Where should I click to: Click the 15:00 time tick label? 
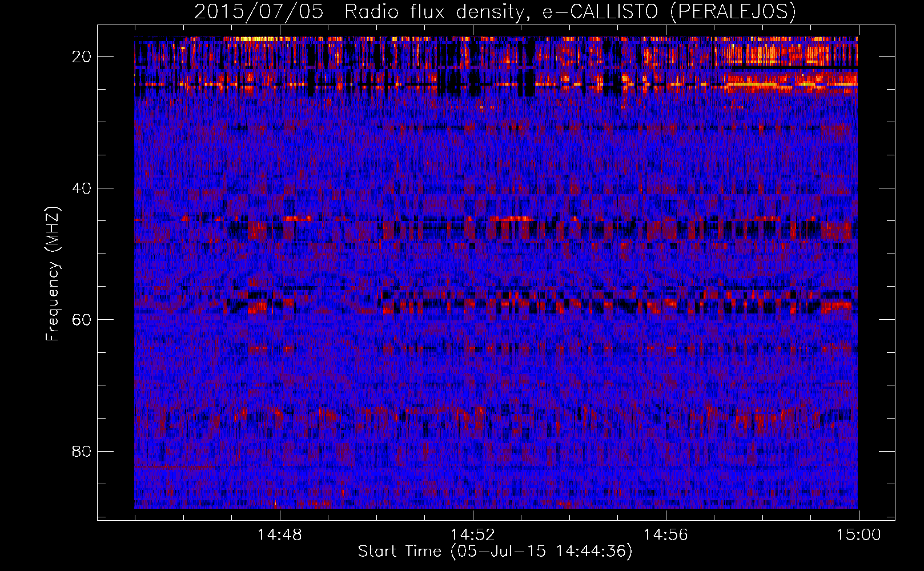click(859, 534)
